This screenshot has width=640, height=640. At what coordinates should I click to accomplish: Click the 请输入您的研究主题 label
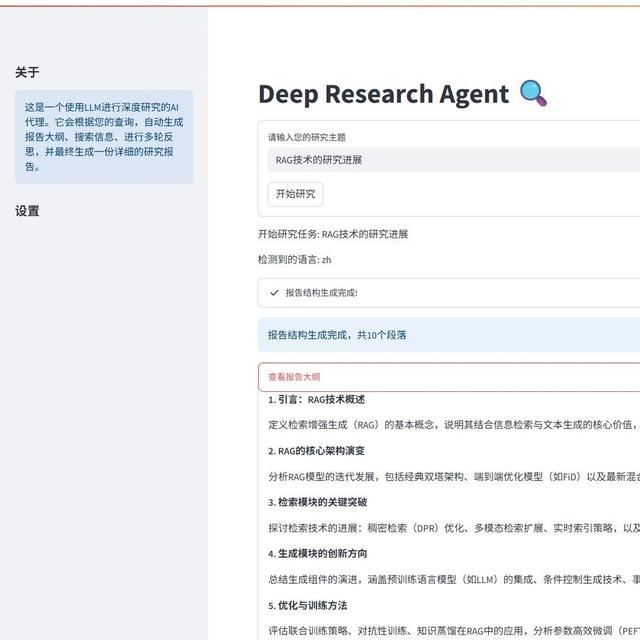tap(307, 137)
